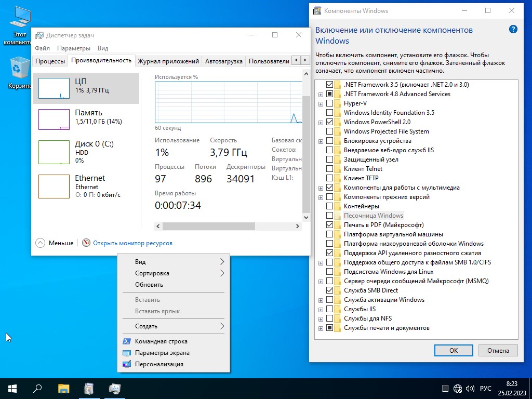
Task: Expand the .NET Framework 4.8 Advanced Services node
Action: coord(321,95)
